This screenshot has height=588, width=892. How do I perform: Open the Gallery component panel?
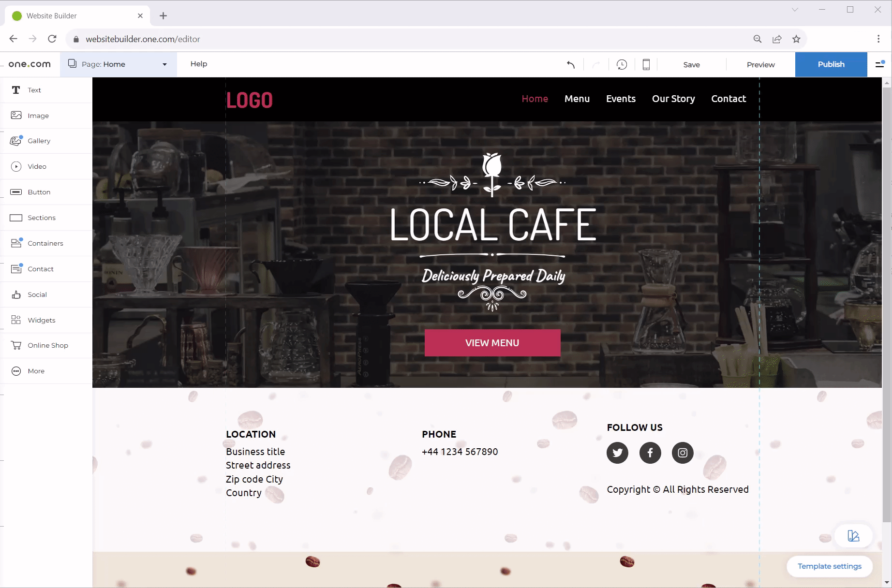click(x=39, y=141)
